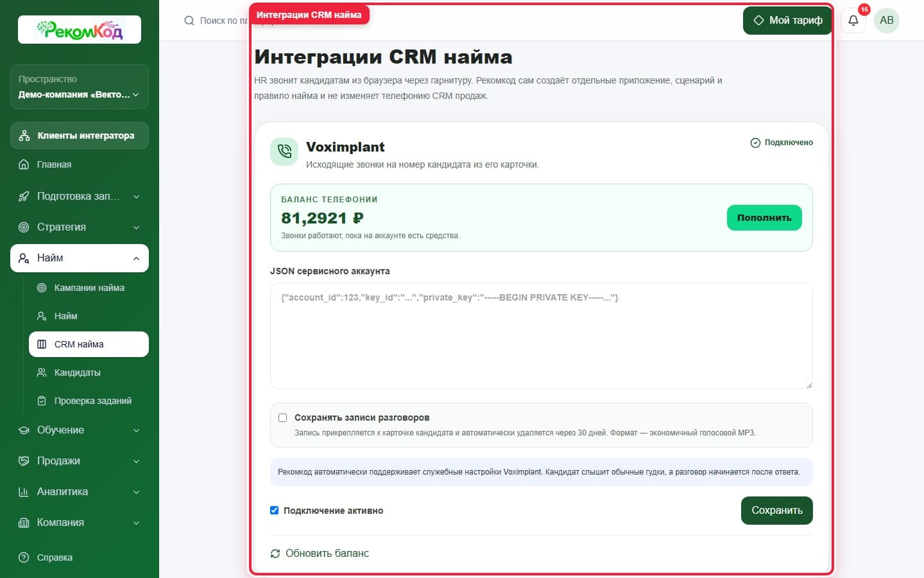Expand the Продажи chevron
The image size is (924, 578).
point(136,461)
